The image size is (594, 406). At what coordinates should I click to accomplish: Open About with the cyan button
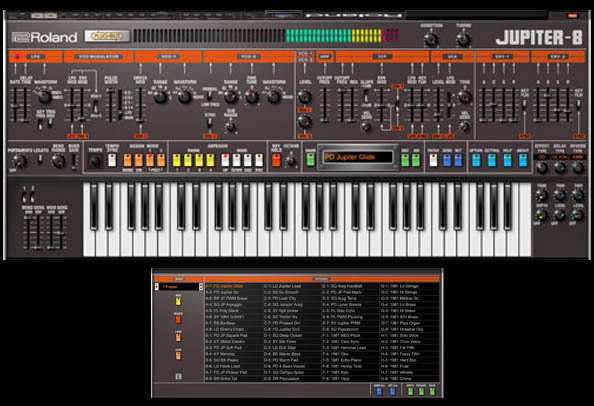(x=523, y=160)
